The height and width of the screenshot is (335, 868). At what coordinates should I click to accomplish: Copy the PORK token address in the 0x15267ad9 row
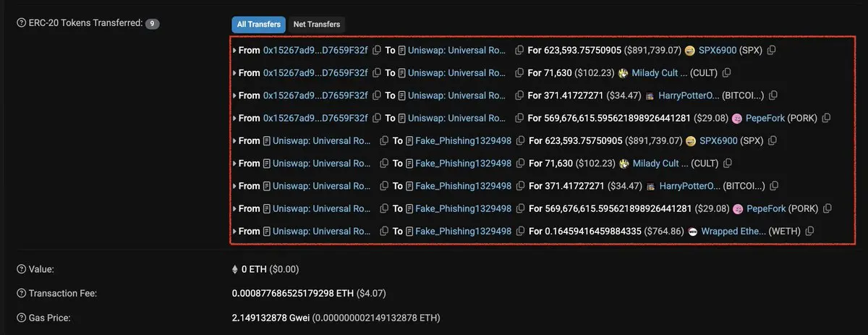click(x=826, y=118)
